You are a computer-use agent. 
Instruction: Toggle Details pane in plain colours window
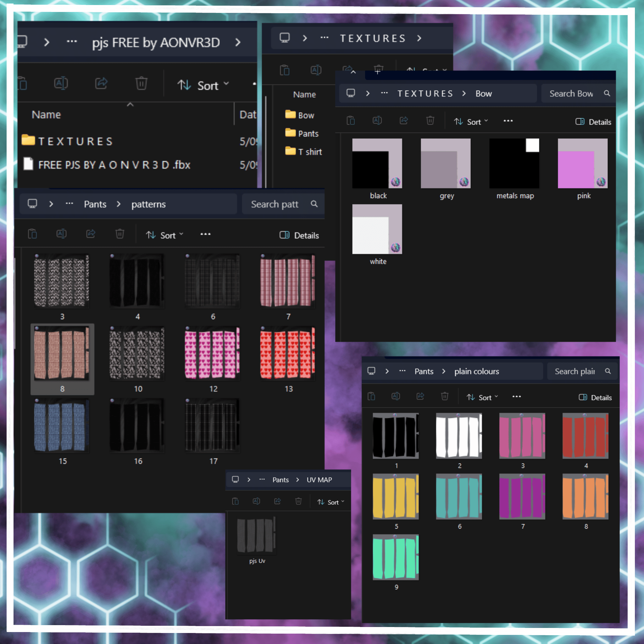[x=595, y=397]
